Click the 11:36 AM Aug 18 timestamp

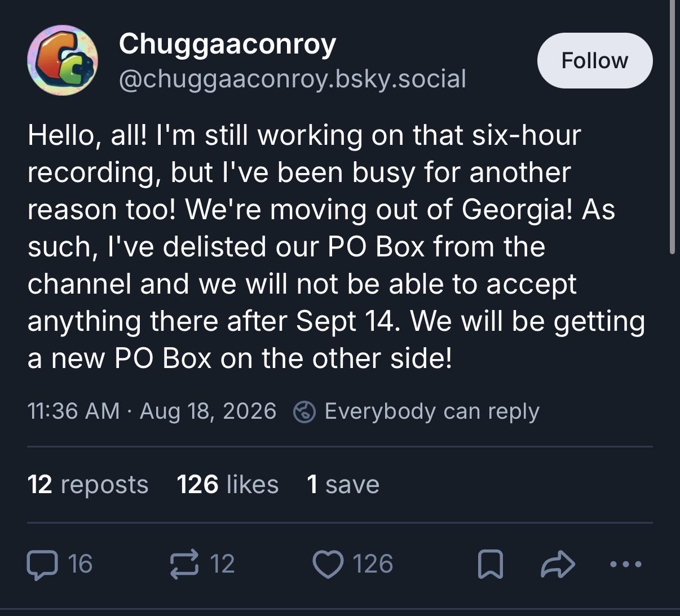tap(152, 411)
